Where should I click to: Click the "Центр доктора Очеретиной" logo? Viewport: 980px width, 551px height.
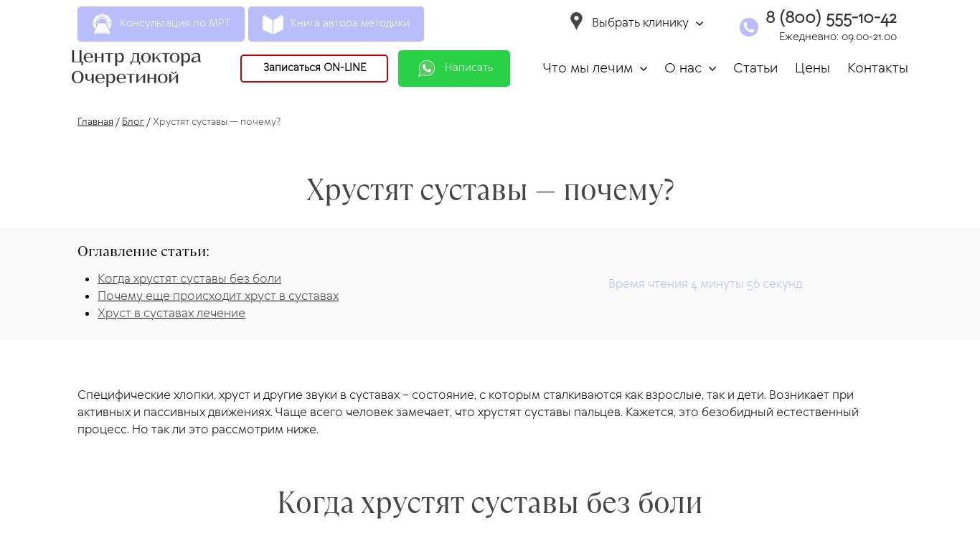click(x=136, y=67)
